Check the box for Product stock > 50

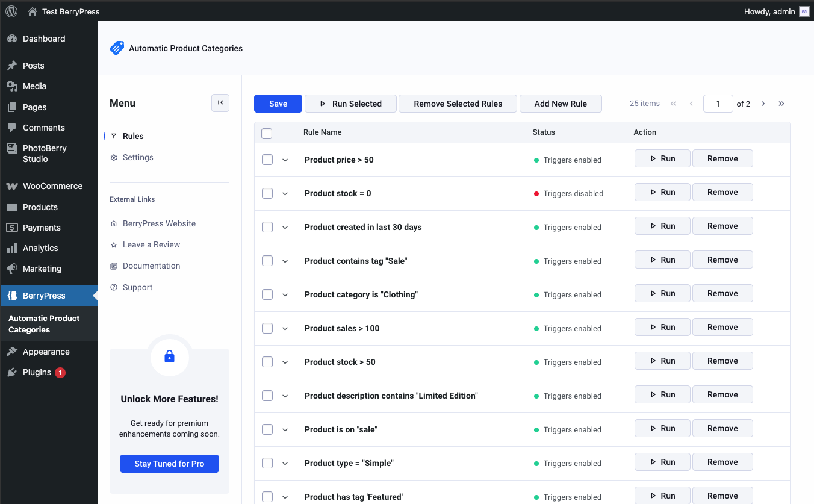267,362
